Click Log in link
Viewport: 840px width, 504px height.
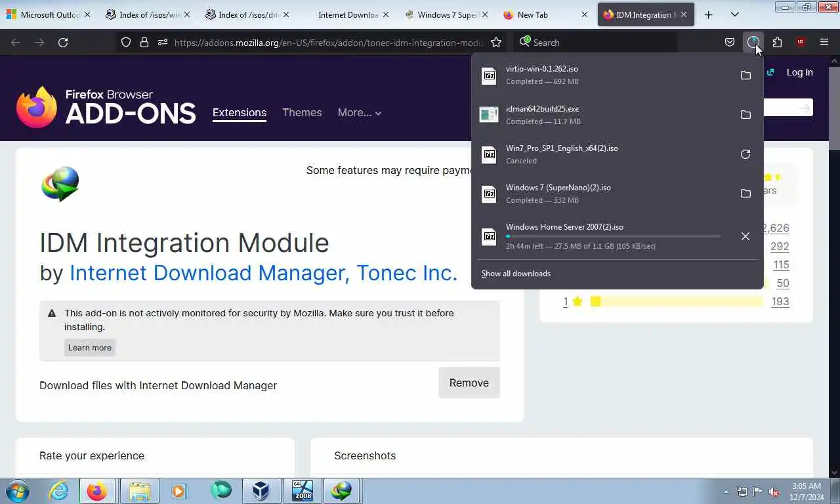click(x=799, y=72)
